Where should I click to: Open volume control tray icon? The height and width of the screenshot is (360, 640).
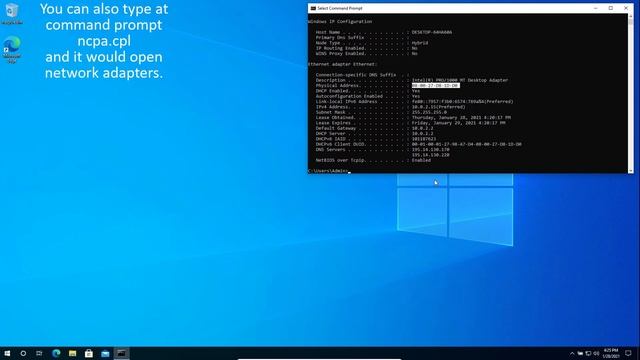[x=596, y=353]
